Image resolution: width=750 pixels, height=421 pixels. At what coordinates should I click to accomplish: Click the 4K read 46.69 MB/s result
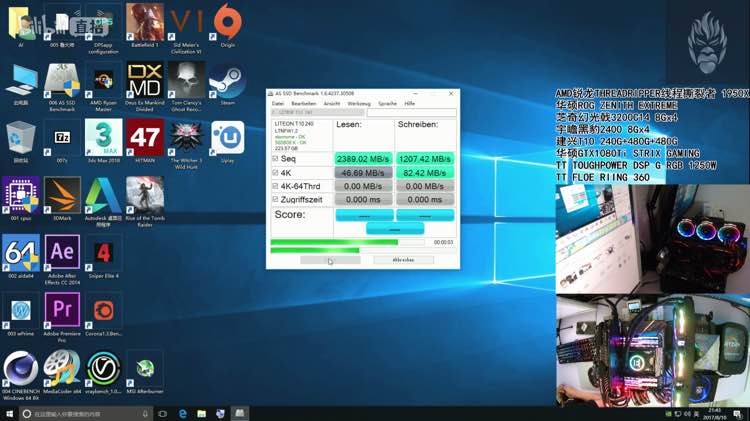click(x=363, y=173)
